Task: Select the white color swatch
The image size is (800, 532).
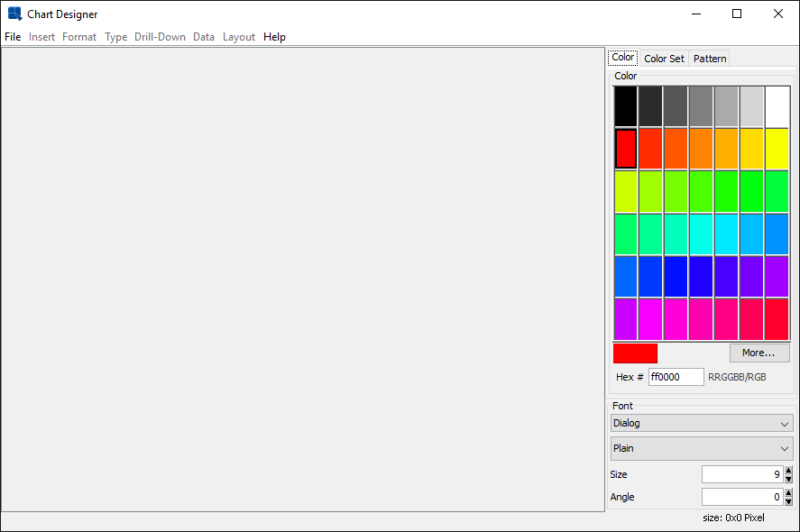Action: [x=777, y=106]
